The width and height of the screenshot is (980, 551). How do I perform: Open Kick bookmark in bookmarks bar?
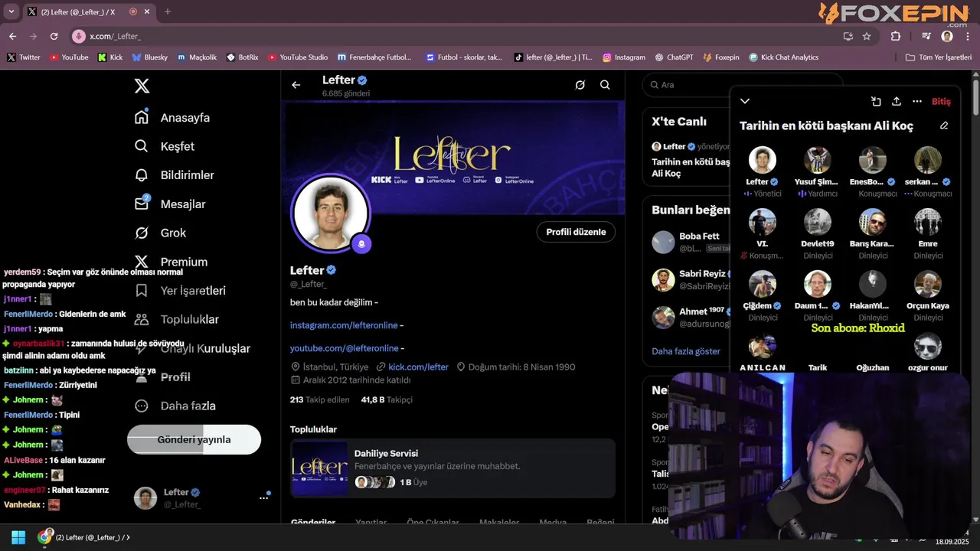[x=110, y=57]
